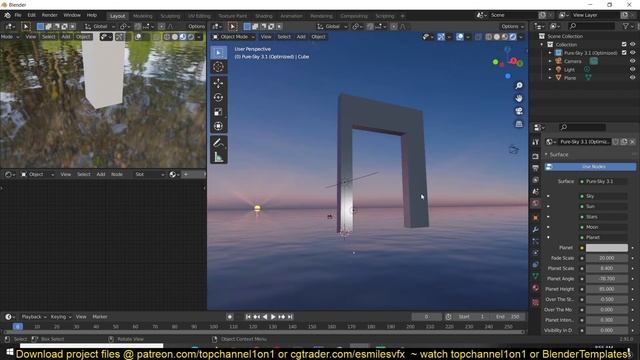Expand Camera item in outliner
The width and height of the screenshot is (640, 360).
(x=550, y=61)
